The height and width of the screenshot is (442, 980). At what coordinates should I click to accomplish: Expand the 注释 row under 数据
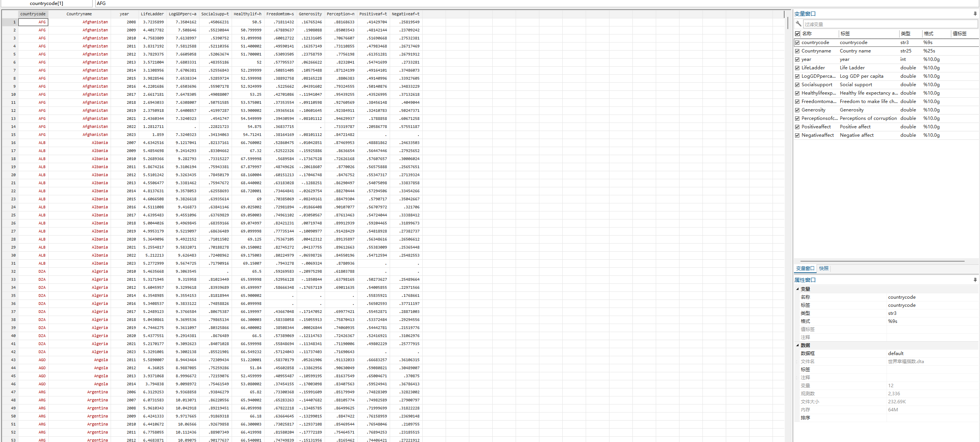click(x=797, y=378)
